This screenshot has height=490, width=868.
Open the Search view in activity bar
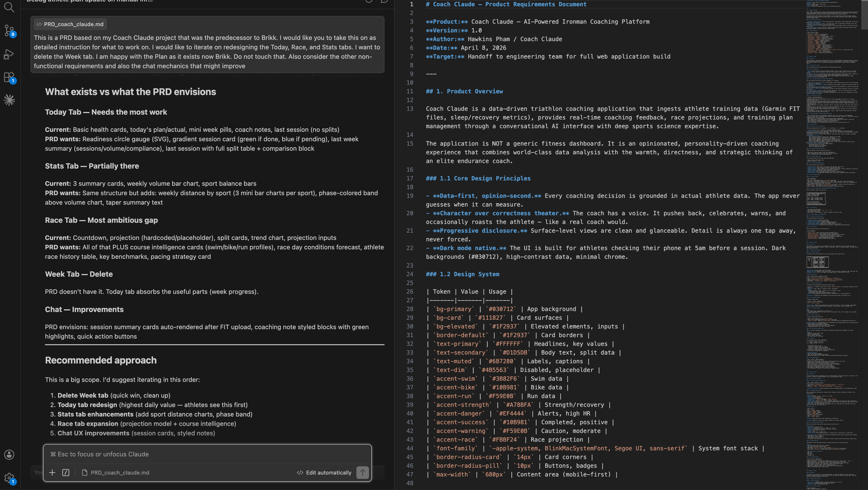click(x=9, y=7)
